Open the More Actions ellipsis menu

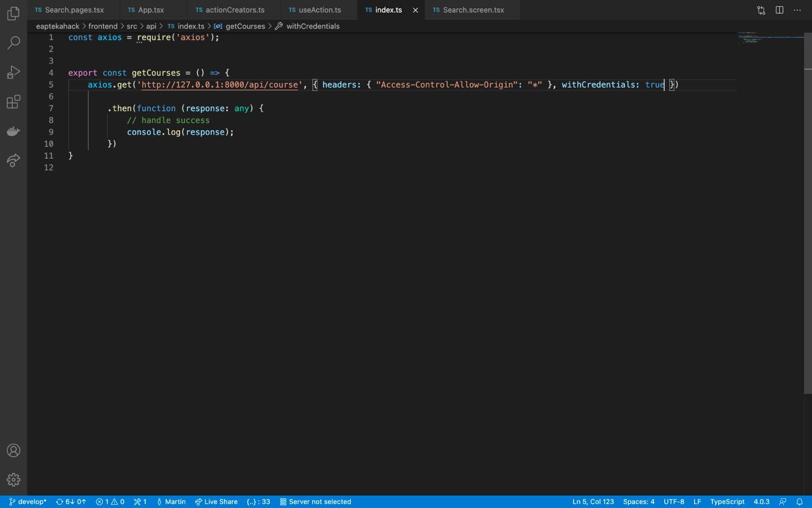click(797, 10)
